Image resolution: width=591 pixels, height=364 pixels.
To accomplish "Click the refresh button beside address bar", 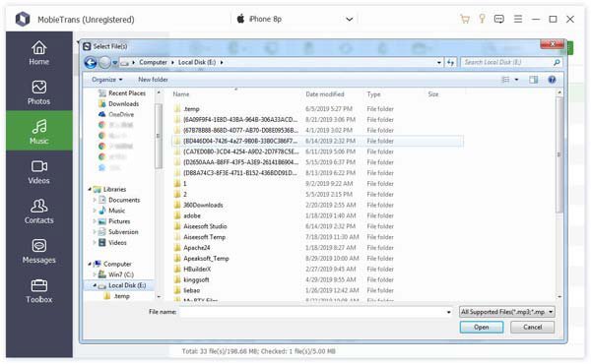I will [x=451, y=63].
